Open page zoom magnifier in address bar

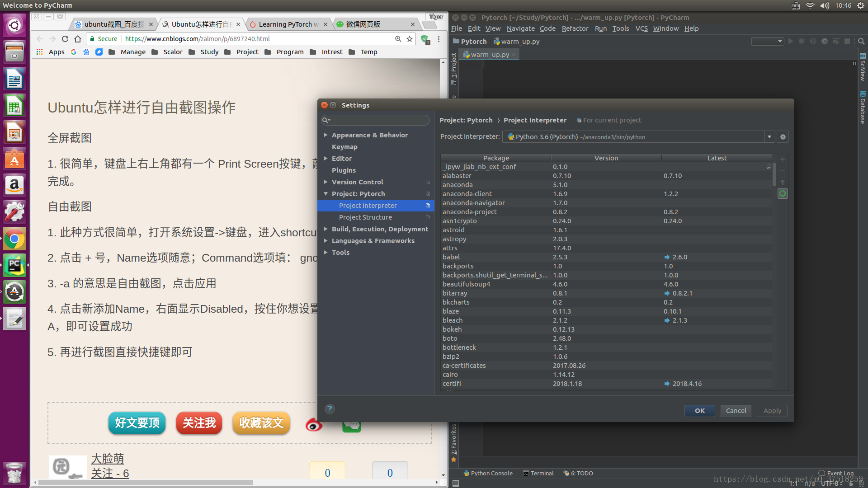point(398,39)
